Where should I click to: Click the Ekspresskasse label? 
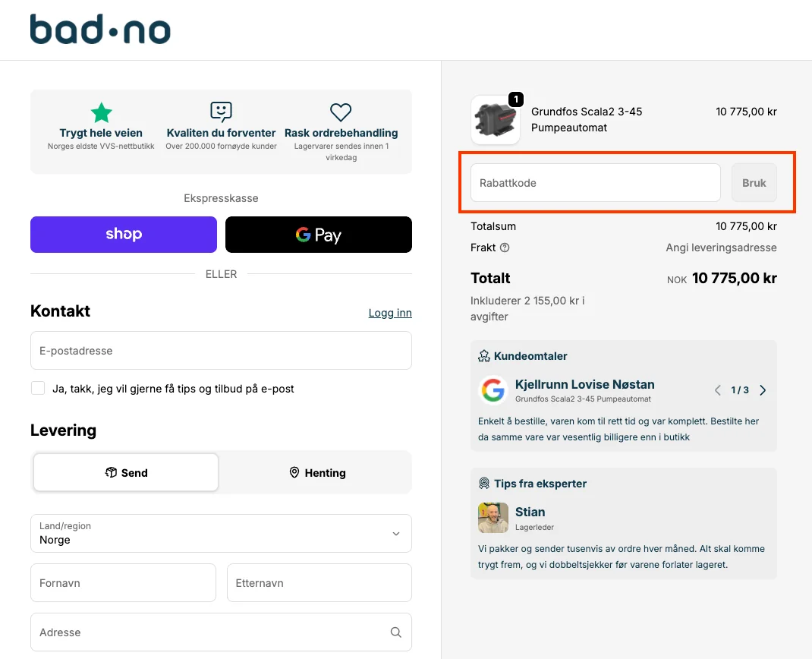coord(221,198)
